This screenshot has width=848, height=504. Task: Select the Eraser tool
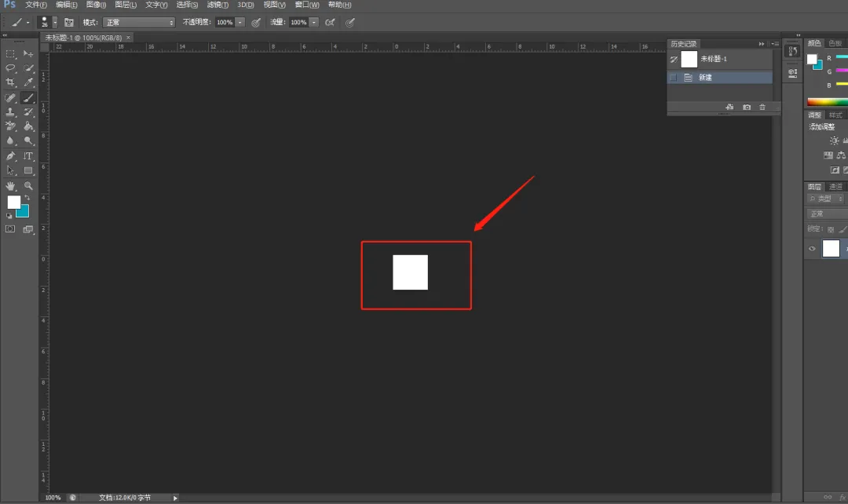point(10,126)
